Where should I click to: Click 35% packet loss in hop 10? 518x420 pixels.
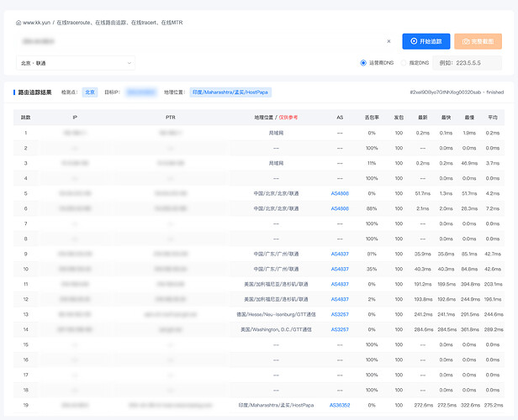point(372,270)
